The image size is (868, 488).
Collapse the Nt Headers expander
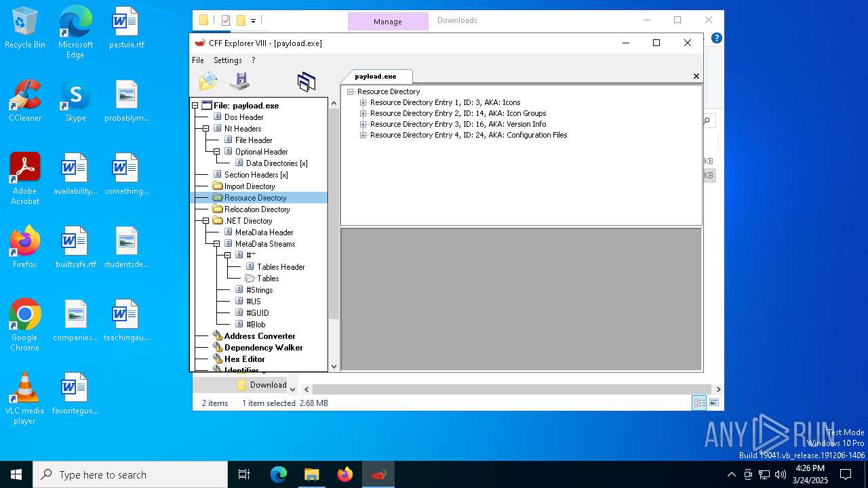tap(205, 129)
